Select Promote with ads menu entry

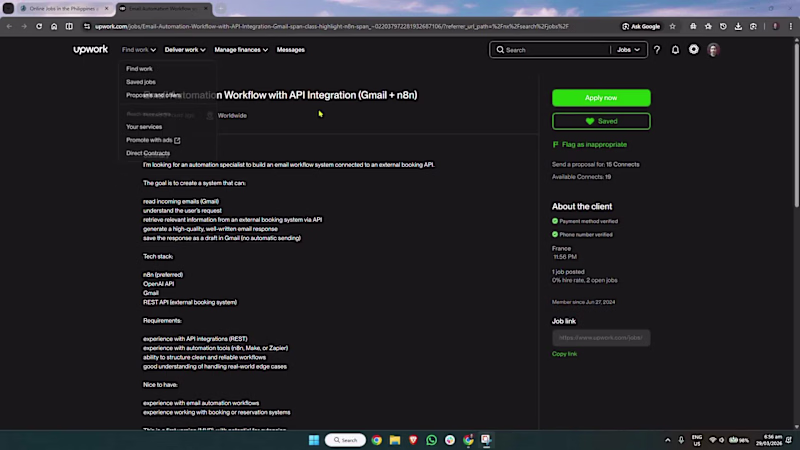pos(153,140)
